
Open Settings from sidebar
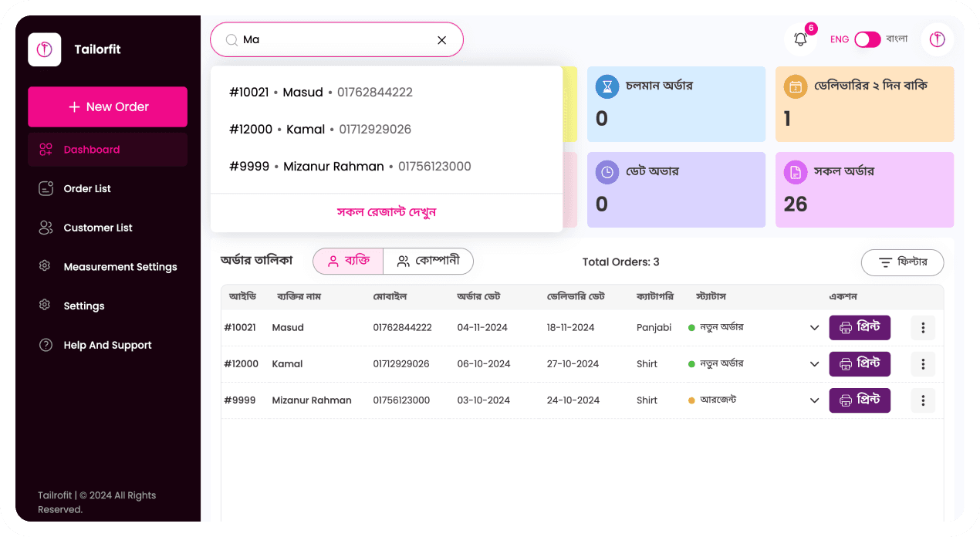click(x=107, y=306)
